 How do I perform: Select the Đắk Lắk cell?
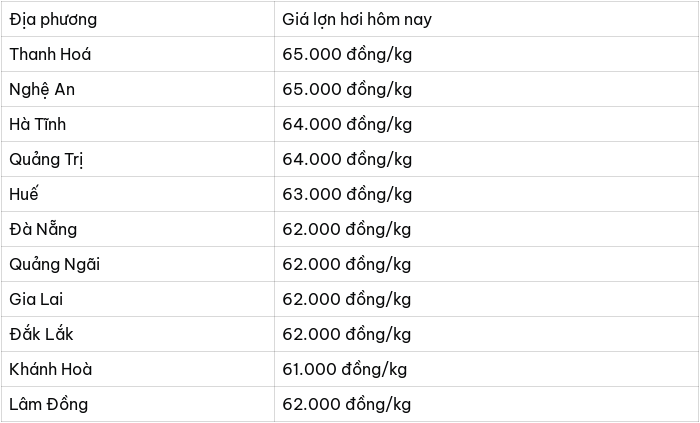(x=138, y=334)
